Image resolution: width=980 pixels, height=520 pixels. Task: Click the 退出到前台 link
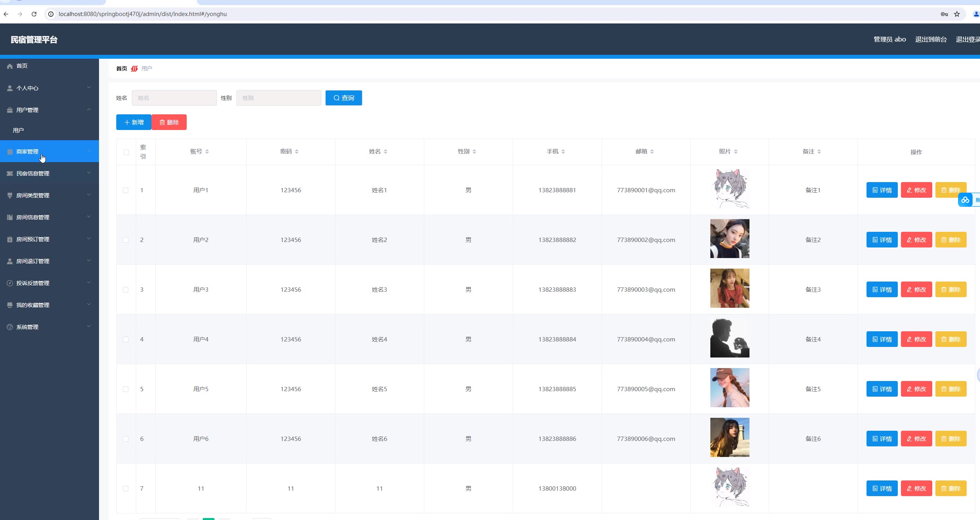pyautogui.click(x=931, y=39)
